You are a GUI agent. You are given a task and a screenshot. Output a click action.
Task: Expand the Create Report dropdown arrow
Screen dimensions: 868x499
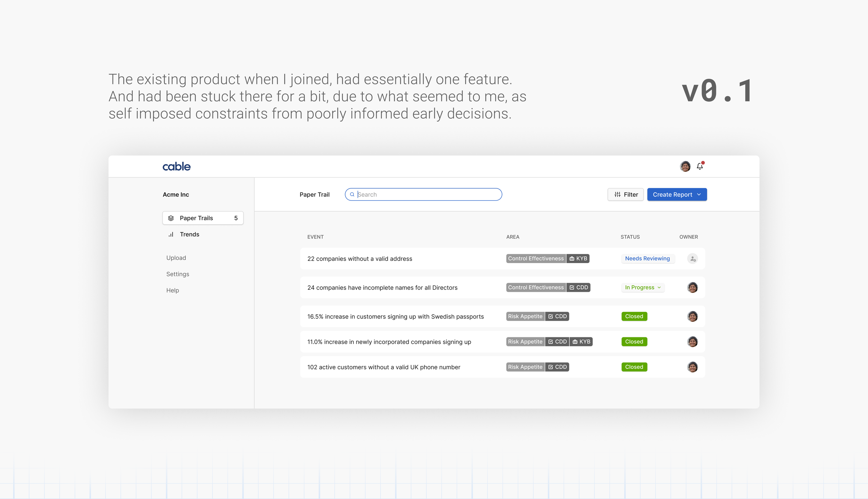click(x=699, y=195)
